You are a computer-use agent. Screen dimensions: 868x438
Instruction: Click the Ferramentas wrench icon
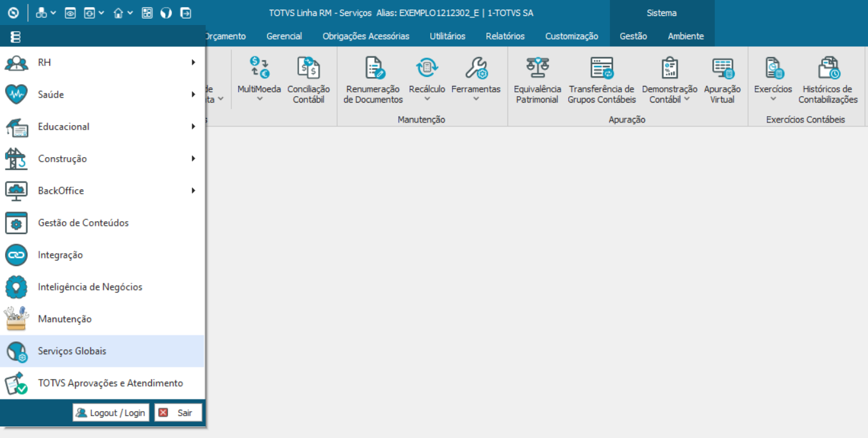coord(476,67)
